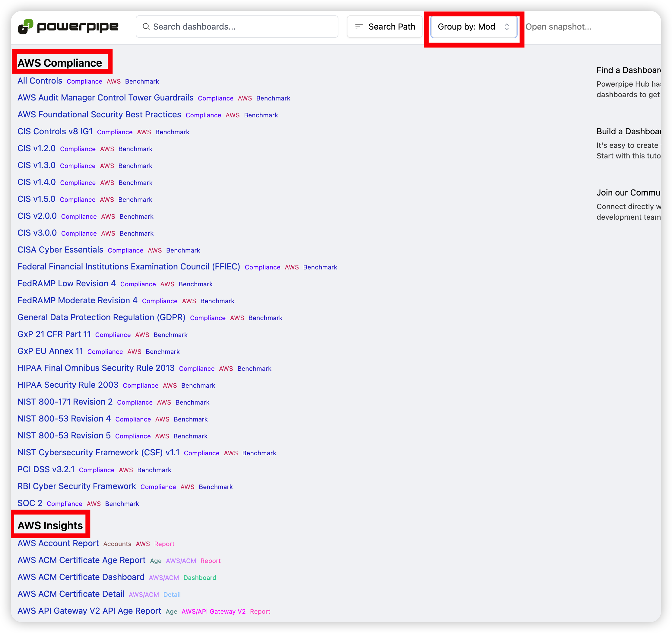The image size is (672, 633).
Task: Click the Open snapshot option
Action: click(558, 27)
